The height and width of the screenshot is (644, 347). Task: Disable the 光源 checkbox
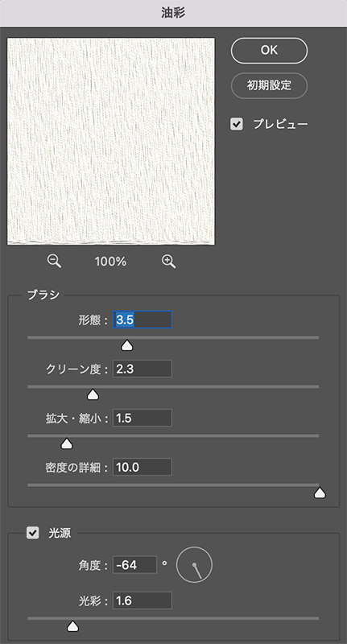click(32, 533)
